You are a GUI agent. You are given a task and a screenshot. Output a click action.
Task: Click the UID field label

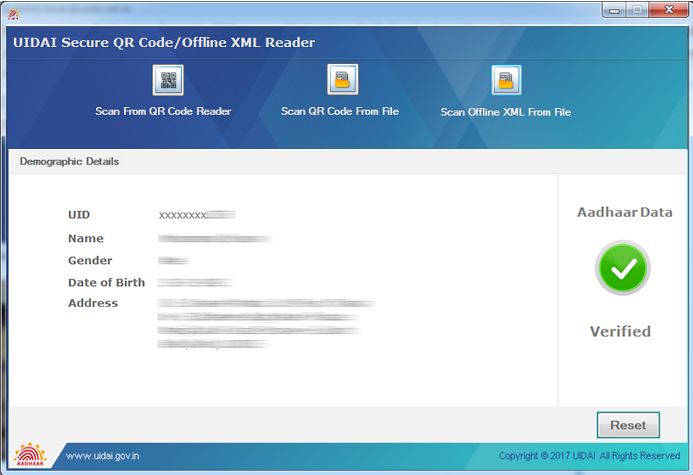point(79,215)
